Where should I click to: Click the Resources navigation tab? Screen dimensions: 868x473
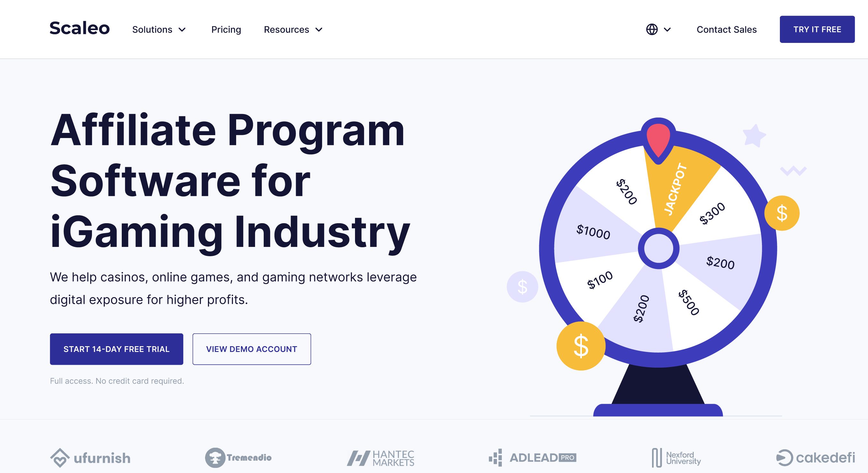pyautogui.click(x=293, y=30)
